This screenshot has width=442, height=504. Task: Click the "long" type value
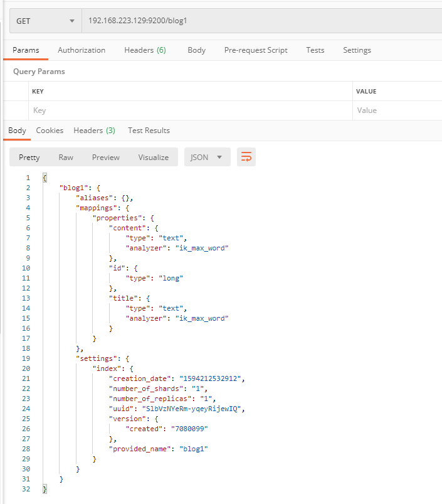(171, 278)
